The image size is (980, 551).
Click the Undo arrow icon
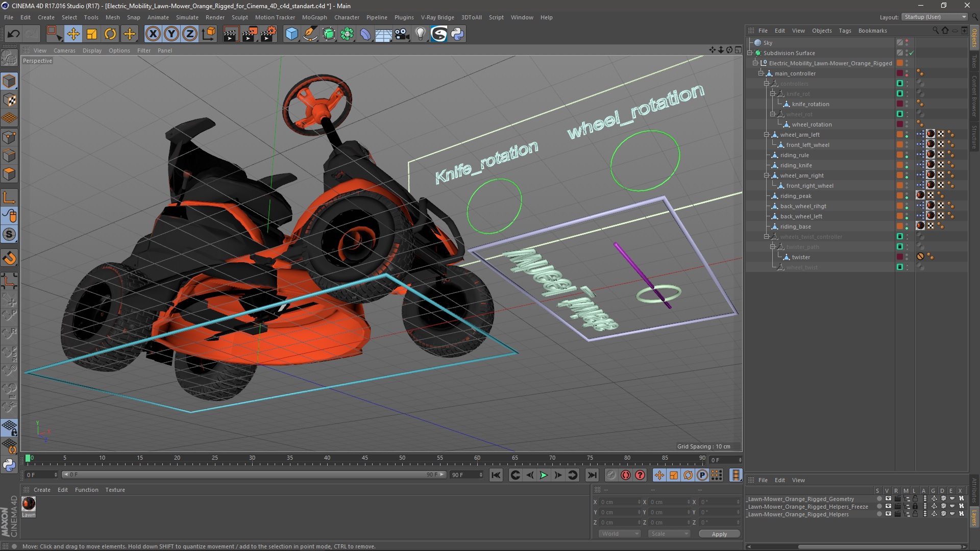(14, 34)
